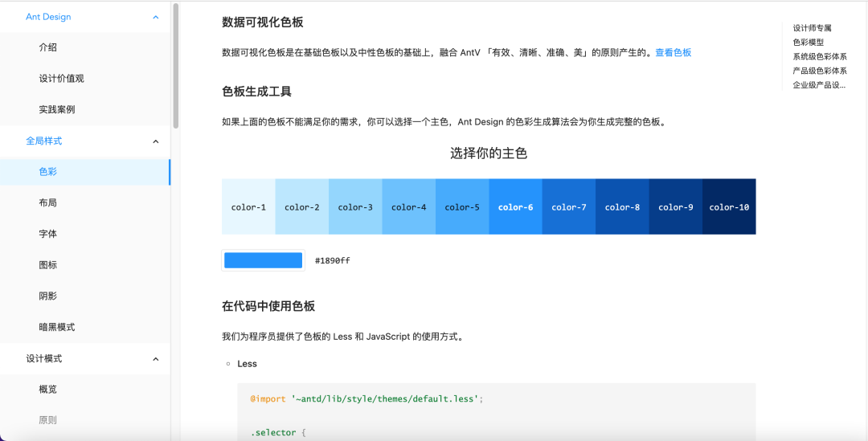Jump to 设计师专属 anchor
Image resolution: width=868 pixels, height=441 pixels.
812,27
